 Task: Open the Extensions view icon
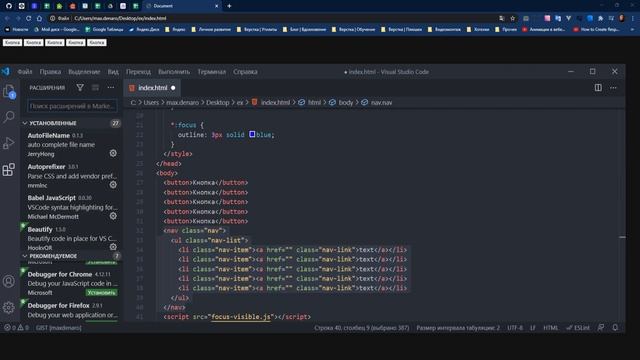pyautogui.click(x=9, y=169)
